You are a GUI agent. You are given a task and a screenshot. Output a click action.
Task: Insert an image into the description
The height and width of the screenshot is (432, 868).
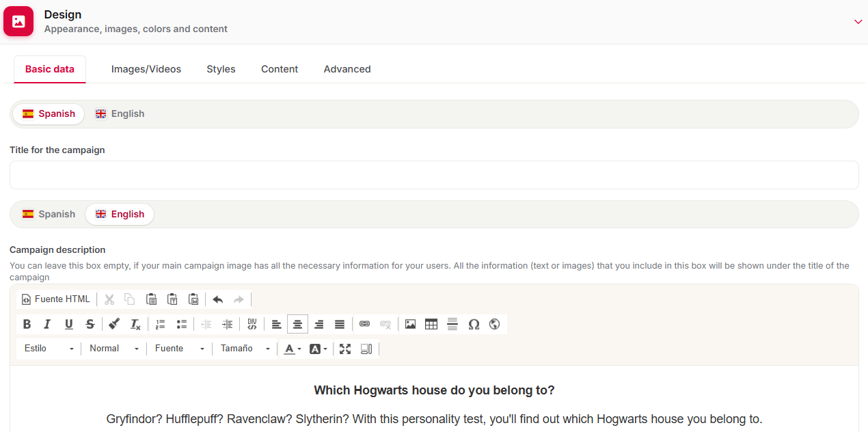(x=410, y=324)
